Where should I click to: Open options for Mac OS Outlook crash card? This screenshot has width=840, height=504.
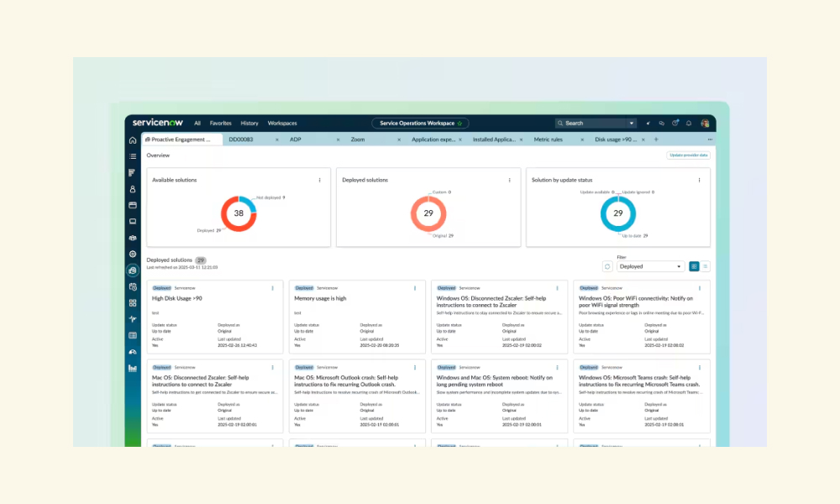[x=415, y=367]
